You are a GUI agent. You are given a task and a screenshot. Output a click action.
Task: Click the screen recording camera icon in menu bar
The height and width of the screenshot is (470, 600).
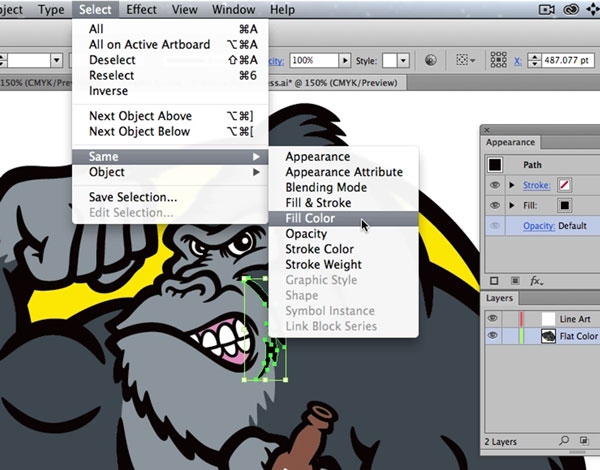pos(546,10)
